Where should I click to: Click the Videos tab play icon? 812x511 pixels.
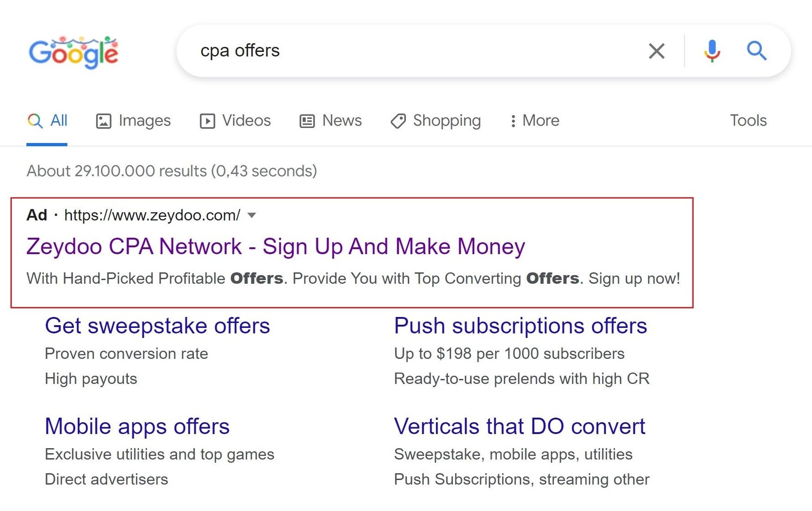(x=207, y=121)
